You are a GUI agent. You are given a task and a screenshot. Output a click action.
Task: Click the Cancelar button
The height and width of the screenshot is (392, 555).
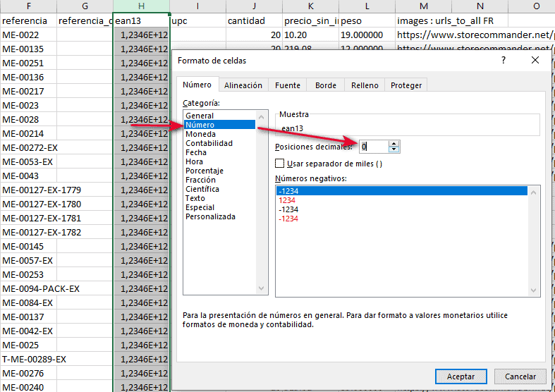(520, 376)
